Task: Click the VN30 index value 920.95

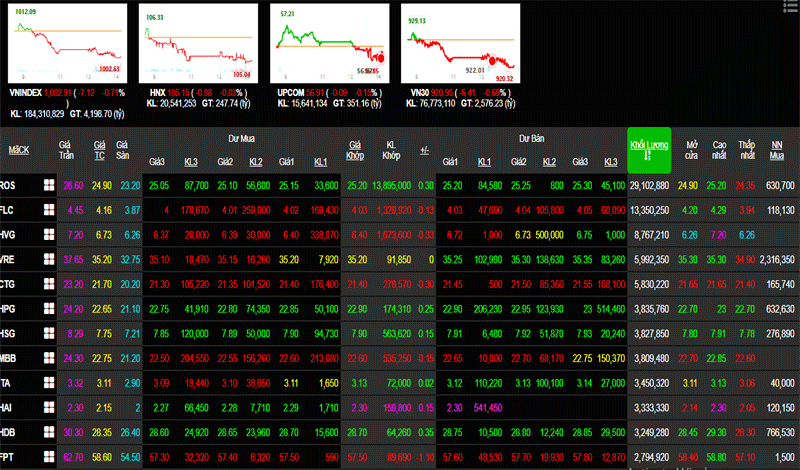Action: (x=442, y=93)
